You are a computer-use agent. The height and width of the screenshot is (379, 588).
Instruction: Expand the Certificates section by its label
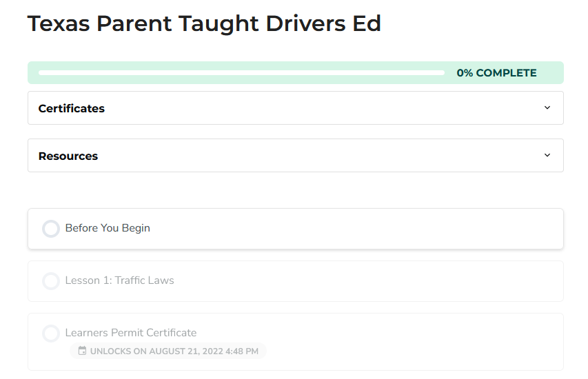click(72, 108)
